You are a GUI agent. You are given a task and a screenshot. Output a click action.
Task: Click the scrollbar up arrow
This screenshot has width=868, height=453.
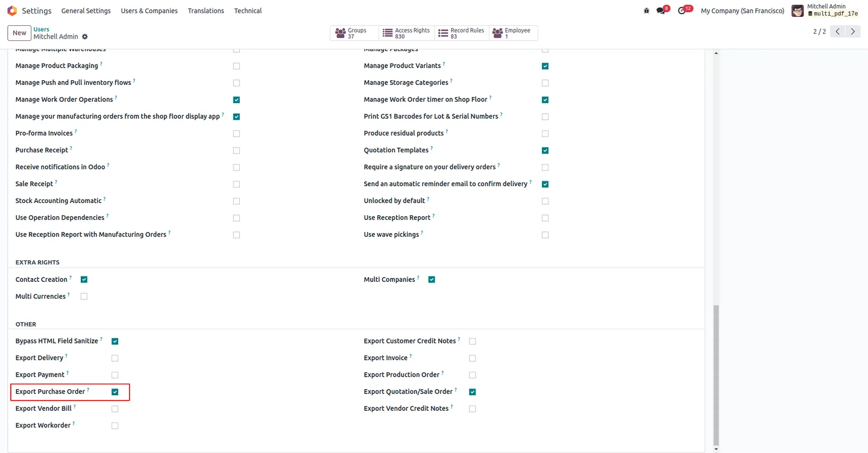715,54
